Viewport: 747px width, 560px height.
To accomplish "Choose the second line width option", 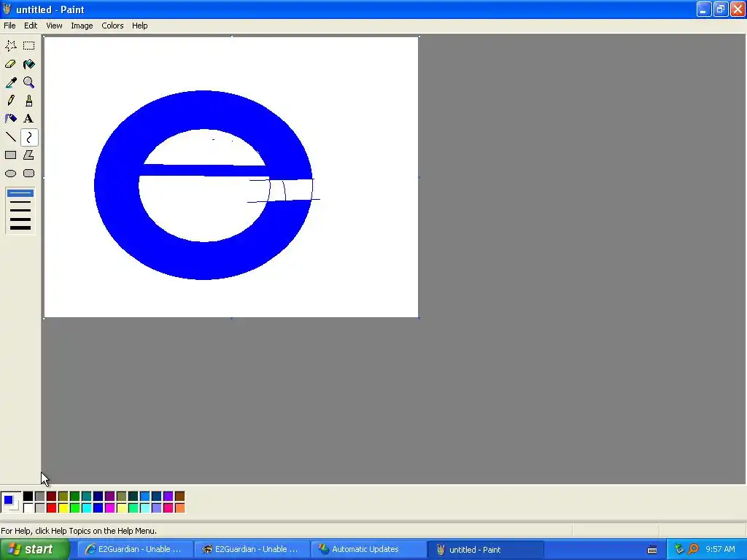I will point(20,202).
